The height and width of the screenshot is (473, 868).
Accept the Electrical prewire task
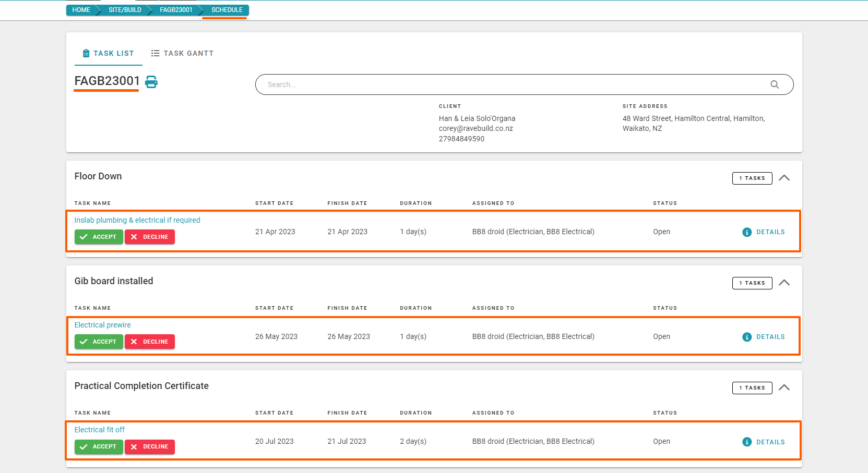click(99, 342)
